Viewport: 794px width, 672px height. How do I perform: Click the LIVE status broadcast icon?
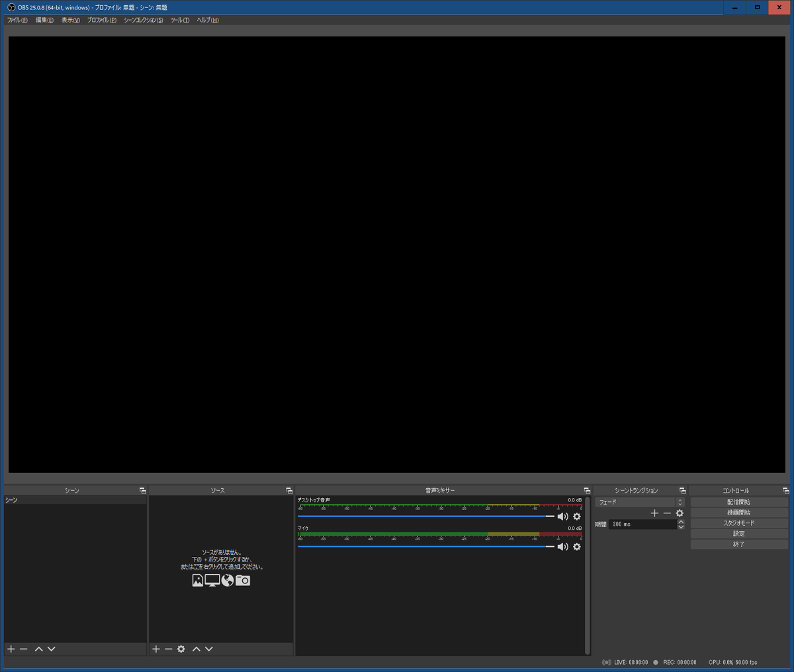[x=607, y=662]
